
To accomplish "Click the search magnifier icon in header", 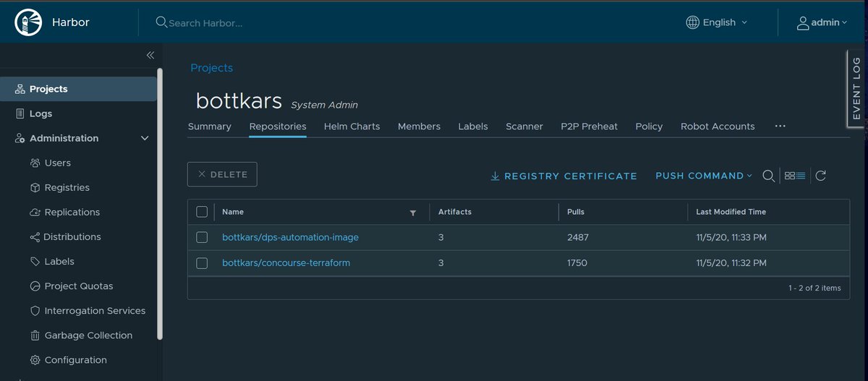I will click(161, 22).
